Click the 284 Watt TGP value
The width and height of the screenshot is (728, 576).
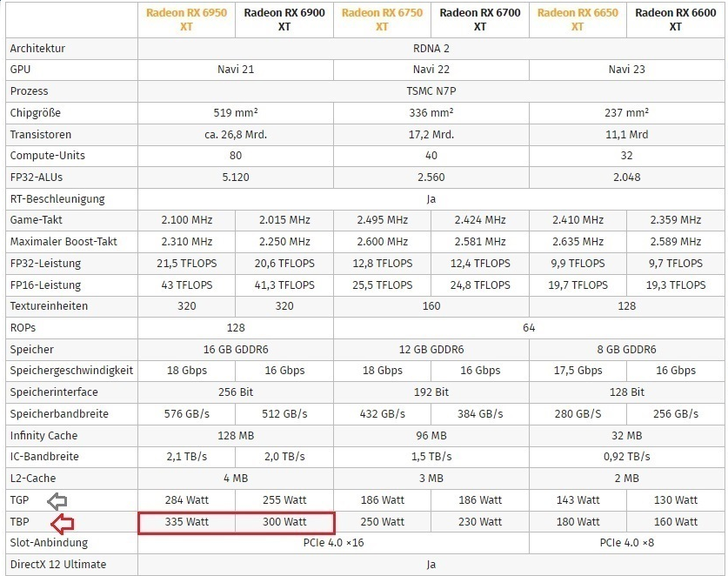[x=187, y=500]
